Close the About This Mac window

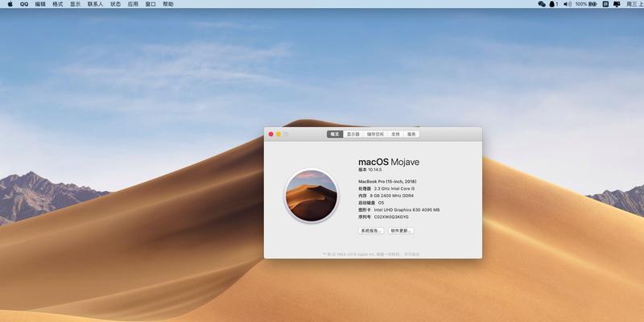[x=271, y=134]
